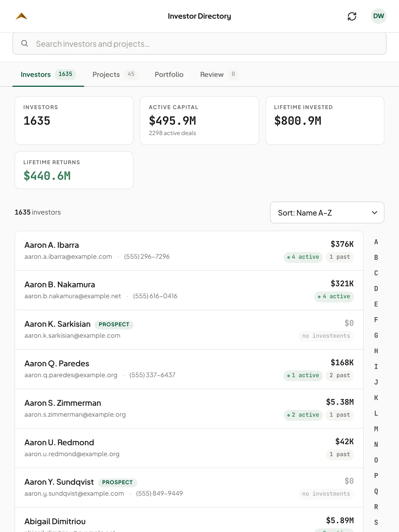399x532 pixels.
Task: Open the Sort: Name A–Z dropdown
Action: (327, 212)
